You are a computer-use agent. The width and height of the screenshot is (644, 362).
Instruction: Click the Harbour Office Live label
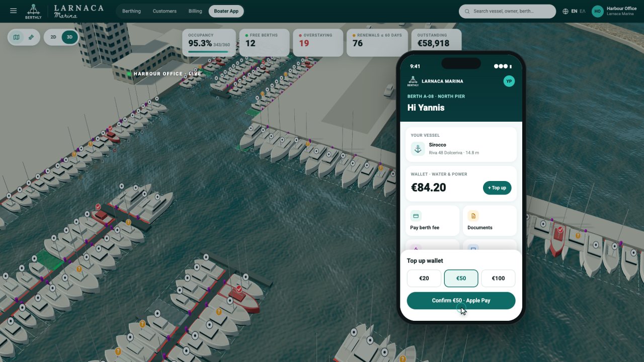pyautogui.click(x=168, y=74)
